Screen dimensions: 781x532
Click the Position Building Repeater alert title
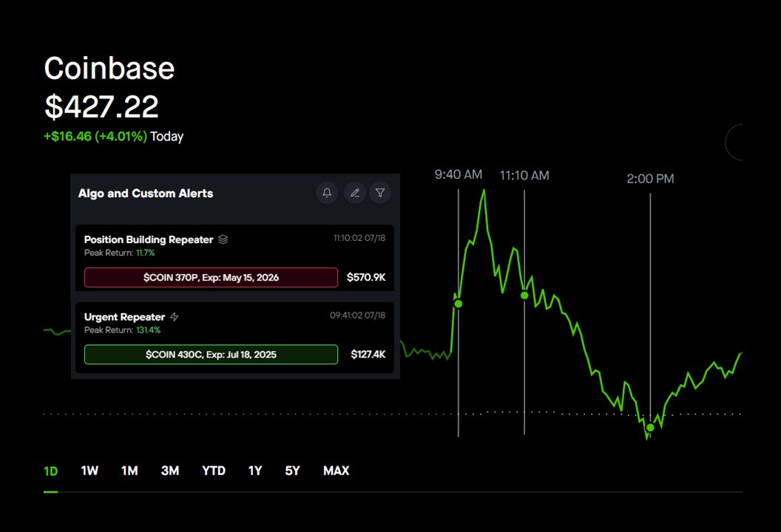tap(149, 239)
